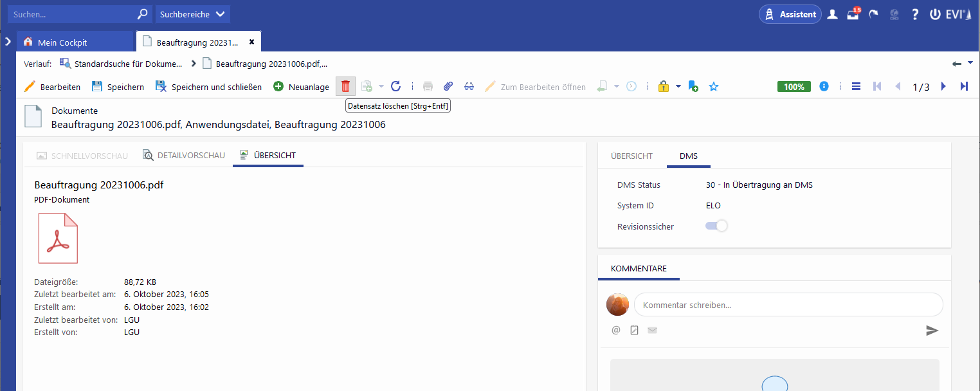Click the Kommentar schreiben input field
The width and height of the screenshot is (980, 391).
[788, 305]
